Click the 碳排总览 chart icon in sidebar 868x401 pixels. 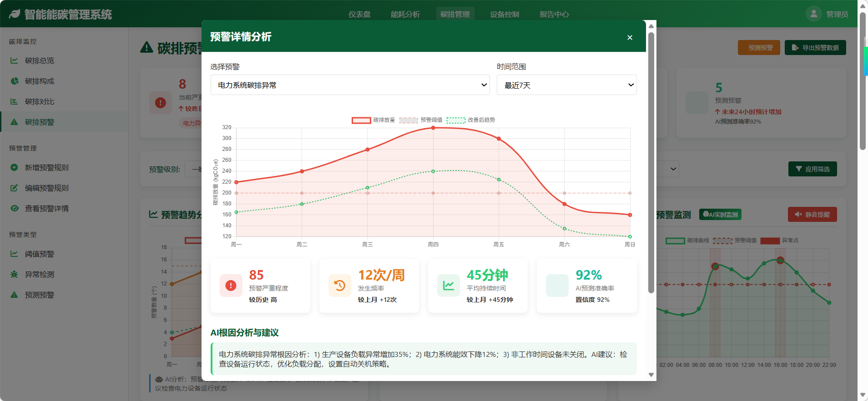pyautogui.click(x=14, y=60)
